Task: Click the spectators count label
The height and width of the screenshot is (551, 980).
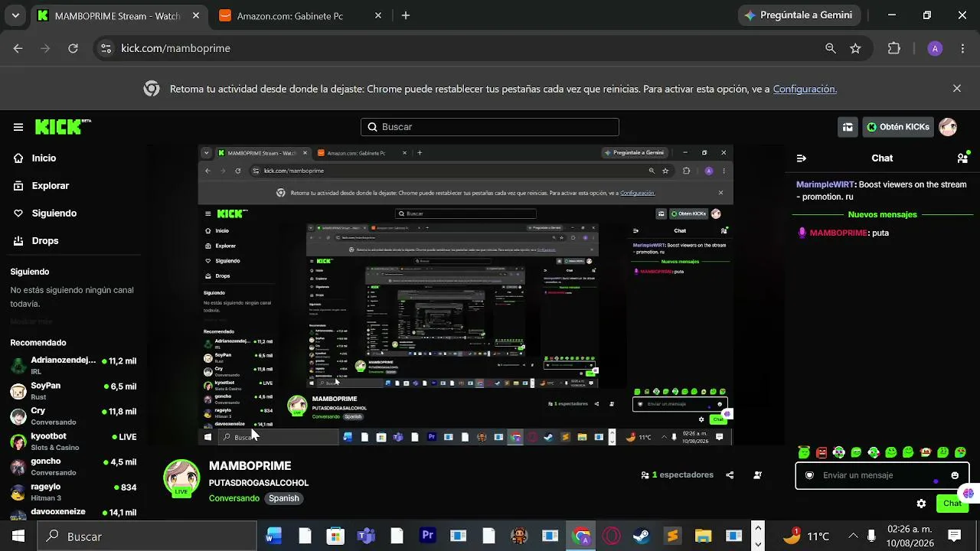Action: 677,475
